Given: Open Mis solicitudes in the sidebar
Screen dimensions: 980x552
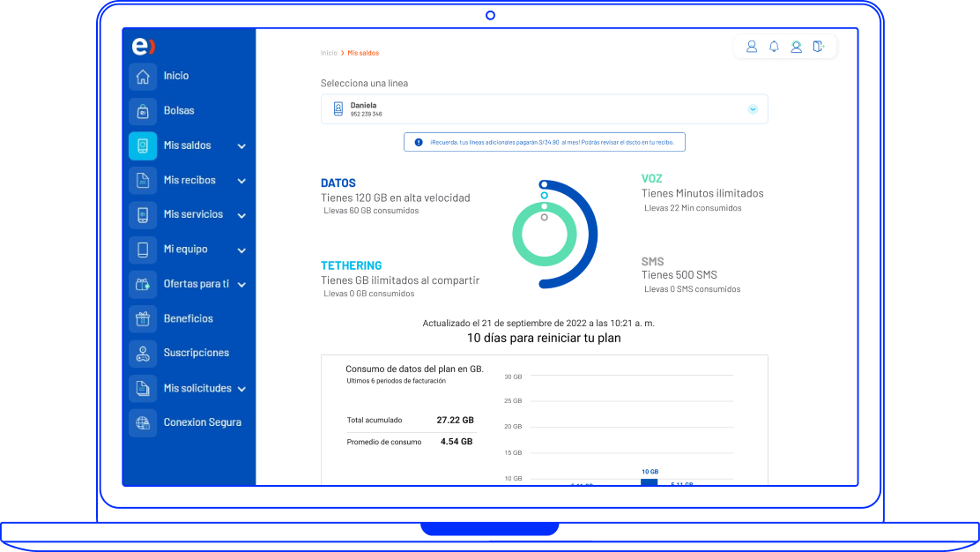Looking at the screenshot, I should click(197, 388).
